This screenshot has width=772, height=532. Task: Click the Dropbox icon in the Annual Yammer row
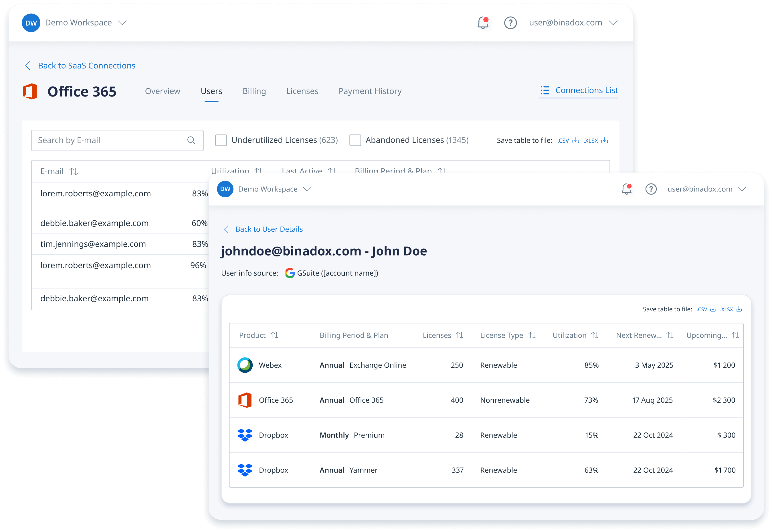pos(245,470)
